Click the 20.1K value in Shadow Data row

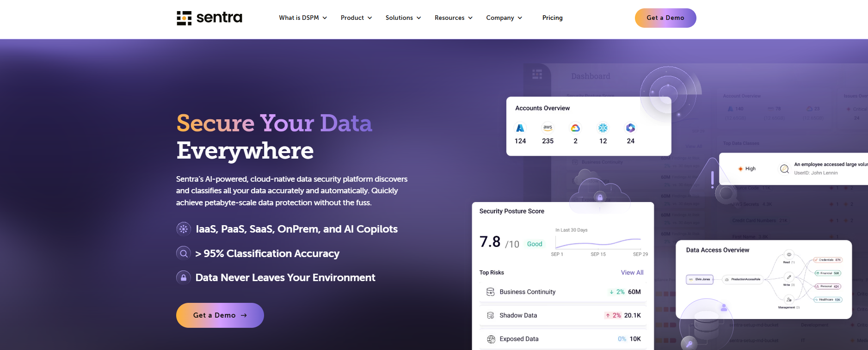[x=633, y=315]
